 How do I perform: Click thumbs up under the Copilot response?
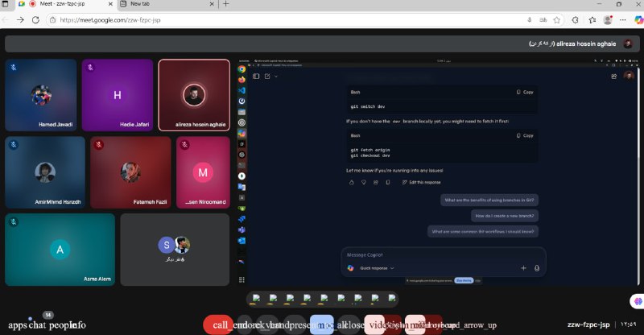[x=352, y=182]
